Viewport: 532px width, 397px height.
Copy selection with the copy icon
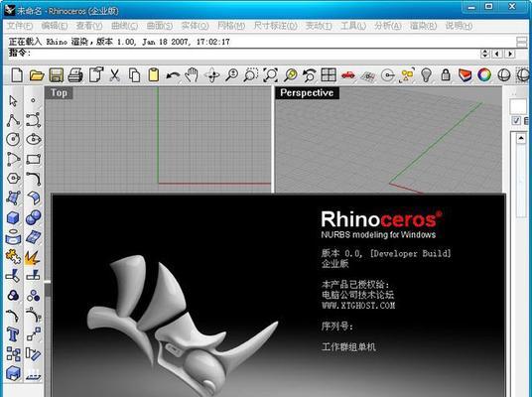click(x=134, y=75)
